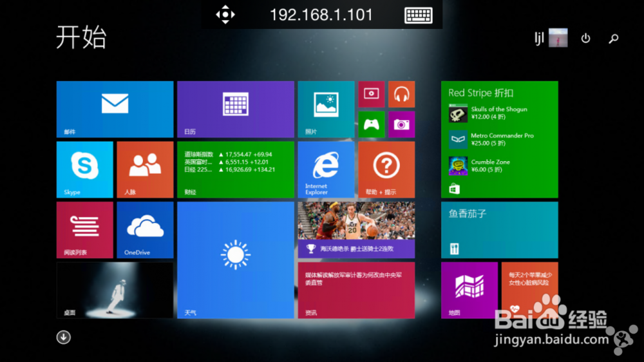
Task: Open the Reading List (阅读列表) tile
Action: [x=84, y=230]
